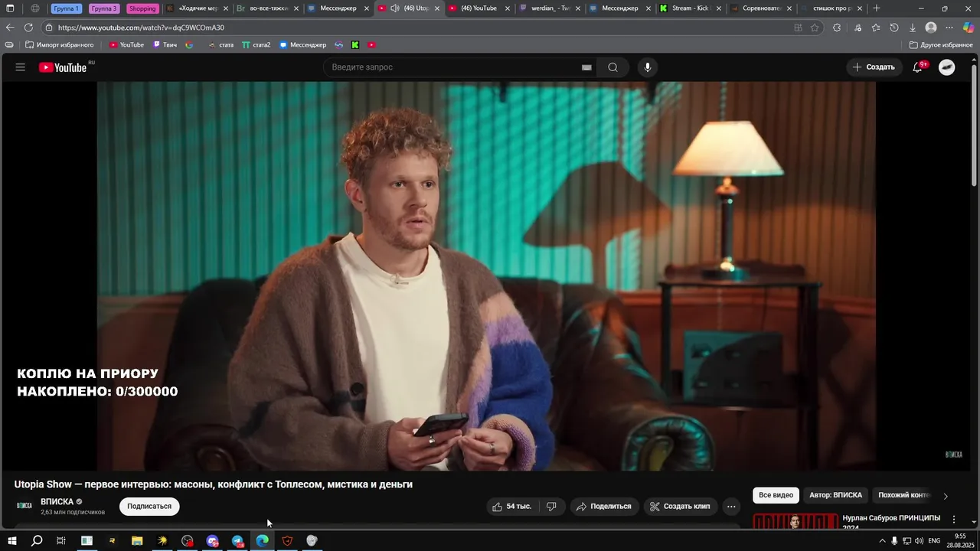Image resolution: width=980 pixels, height=551 pixels.
Task: Open the Импорт избранного bookmarks folder
Action: click(x=60, y=45)
